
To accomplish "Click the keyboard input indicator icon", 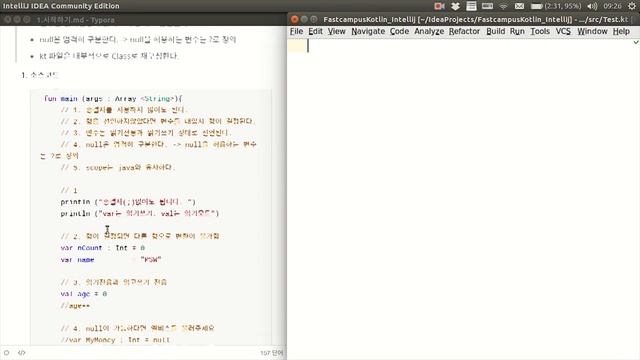I will coord(487,6).
